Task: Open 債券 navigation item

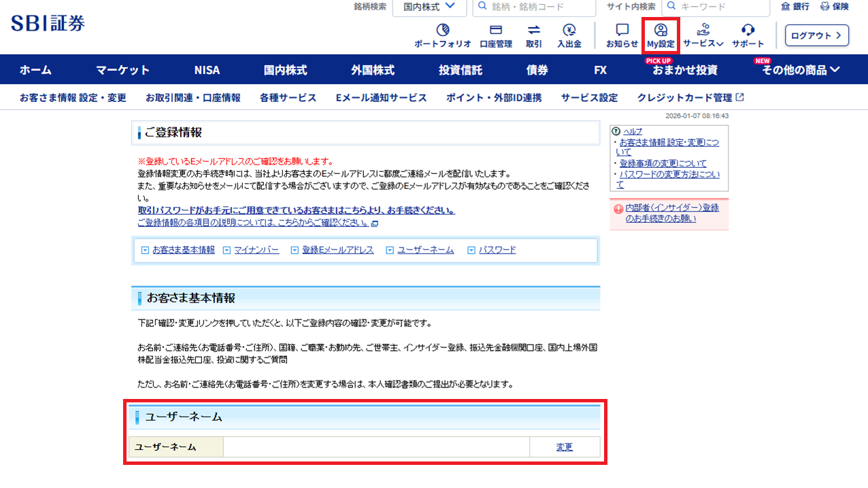Action: (x=537, y=70)
